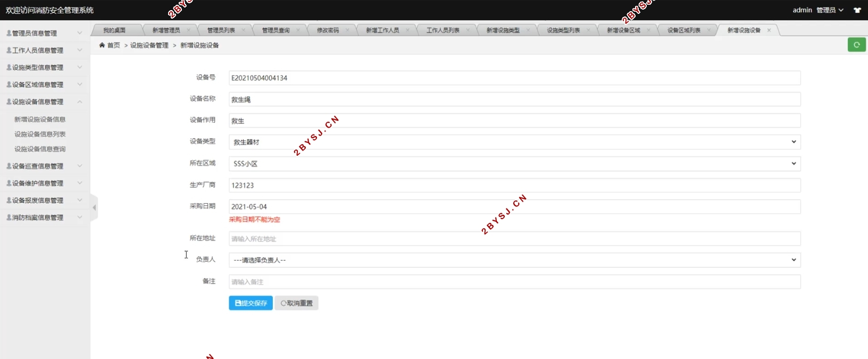868x359 pixels.
Task: Switch to the 新增管理员 tab
Action: pos(166,30)
